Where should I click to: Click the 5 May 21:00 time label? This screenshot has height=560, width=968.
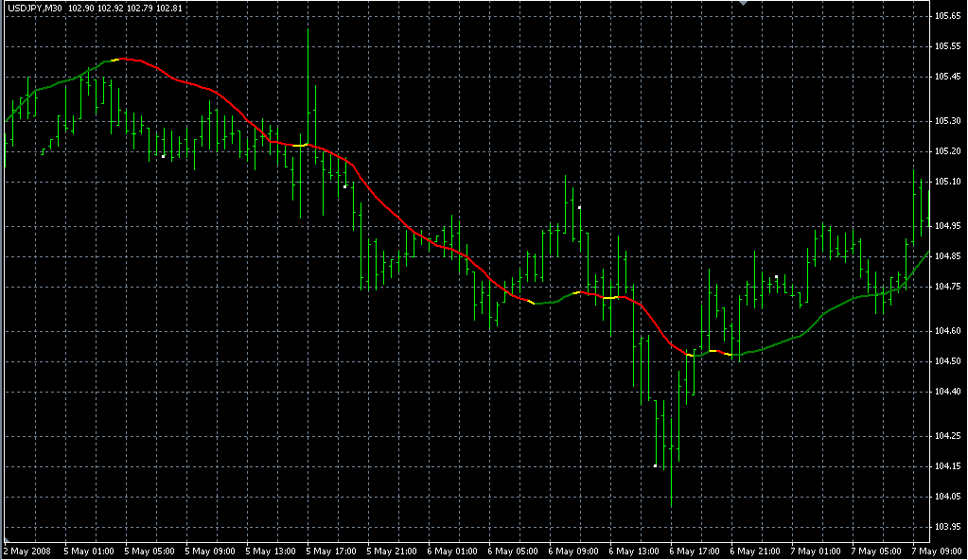(x=392, y=551)
